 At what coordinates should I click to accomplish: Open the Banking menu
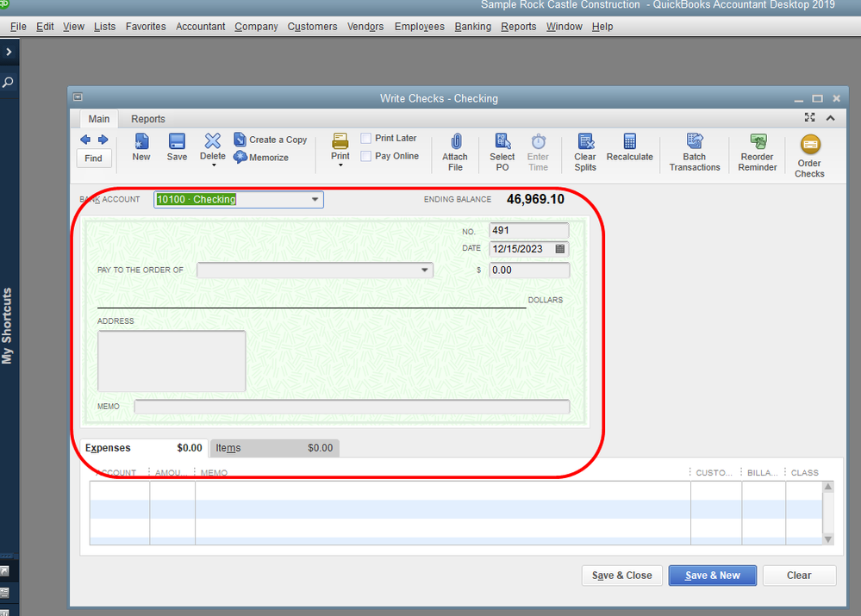(x=473, y=27)
